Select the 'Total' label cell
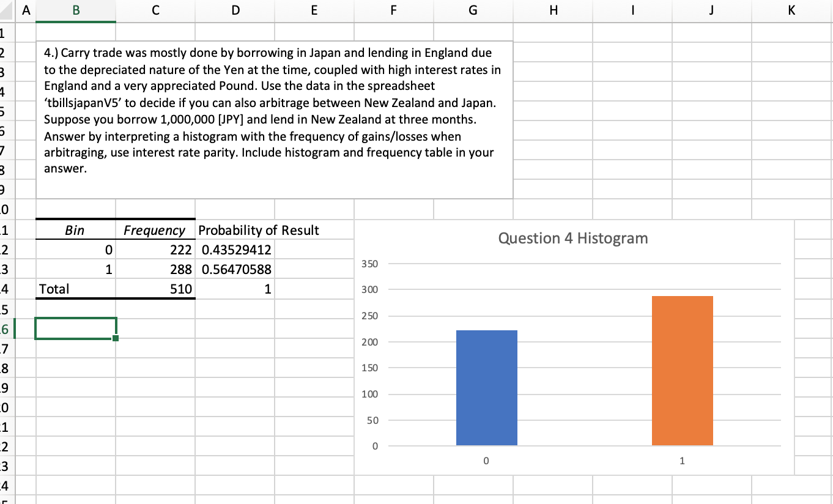 pos(76,289)
